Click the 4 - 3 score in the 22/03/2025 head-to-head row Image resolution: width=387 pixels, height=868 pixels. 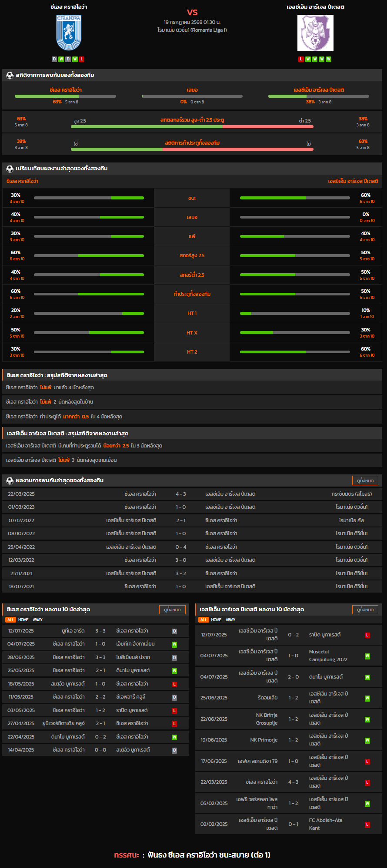click(181, 494)
